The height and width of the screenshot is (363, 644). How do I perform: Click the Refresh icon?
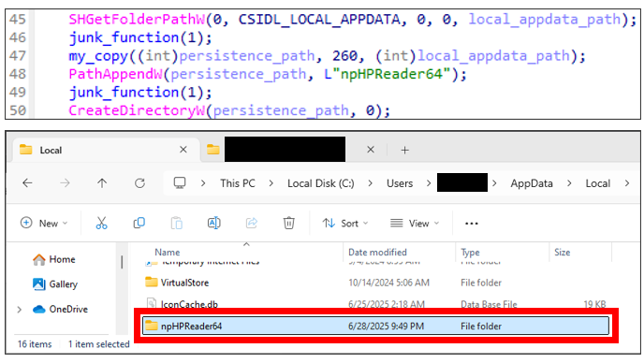pos(139,183)
